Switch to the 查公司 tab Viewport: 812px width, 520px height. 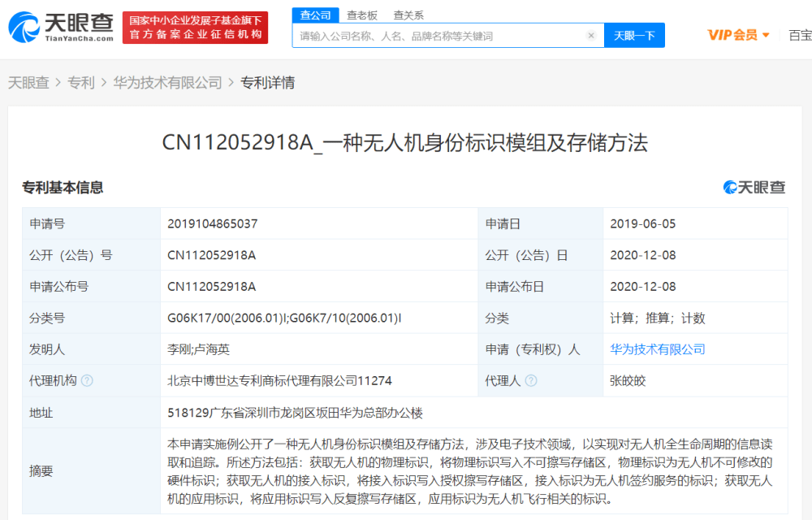tap(315, 15)
